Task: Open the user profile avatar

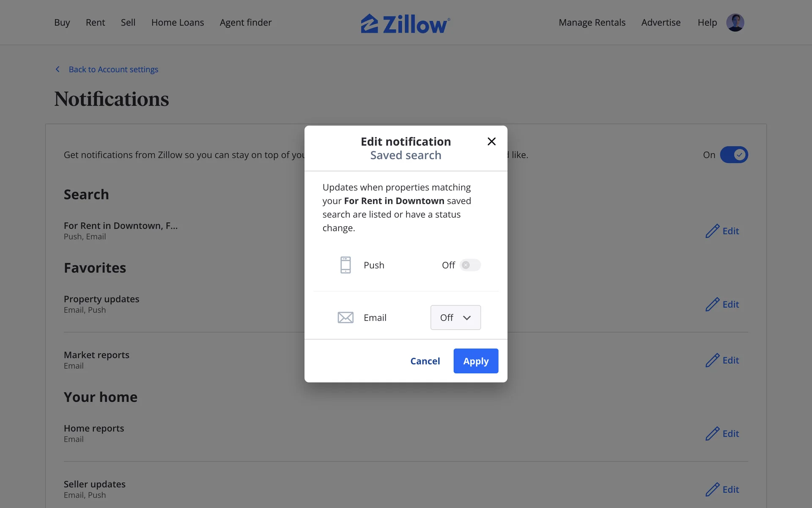Action: point(735,22)
